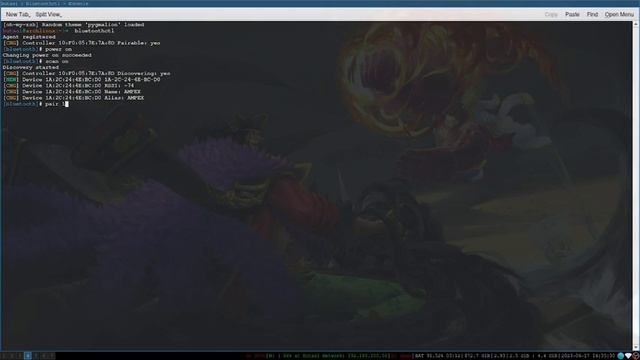
Task: Click the 'Alias: AMPEX' device line
Action: click(73, 98)
